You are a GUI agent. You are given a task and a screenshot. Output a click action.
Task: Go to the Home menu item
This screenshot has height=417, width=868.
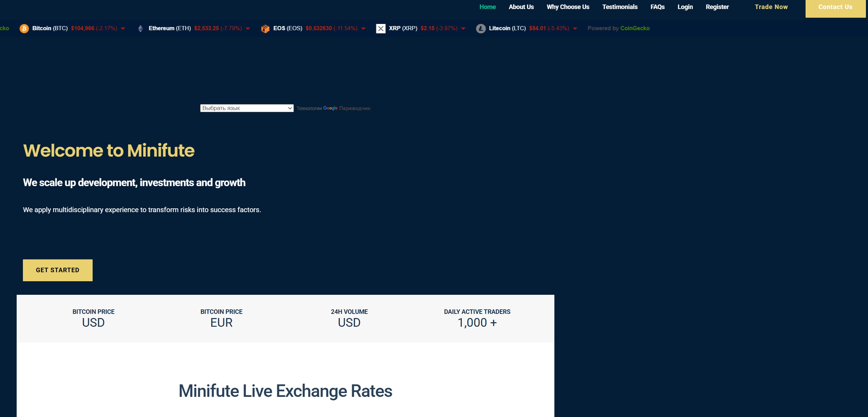coord(487,7)
